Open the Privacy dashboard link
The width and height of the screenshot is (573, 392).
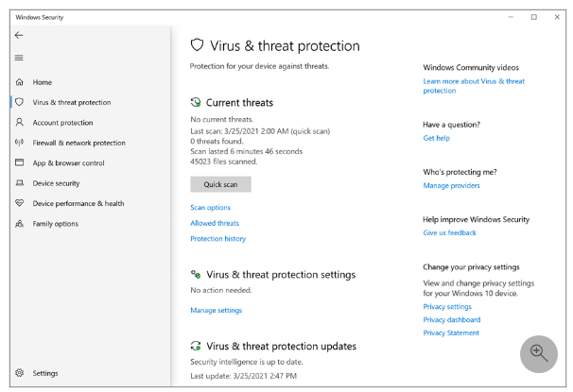[x=451, y=319]
